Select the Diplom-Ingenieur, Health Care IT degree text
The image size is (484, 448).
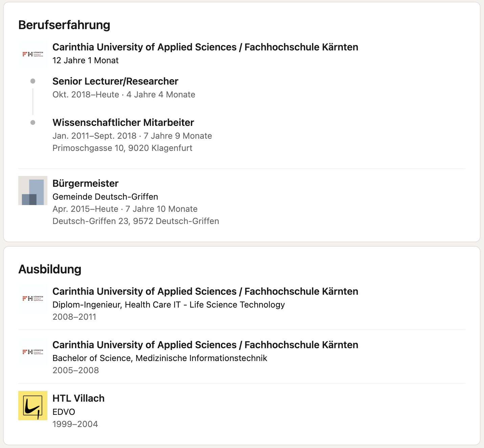(169, 305)
